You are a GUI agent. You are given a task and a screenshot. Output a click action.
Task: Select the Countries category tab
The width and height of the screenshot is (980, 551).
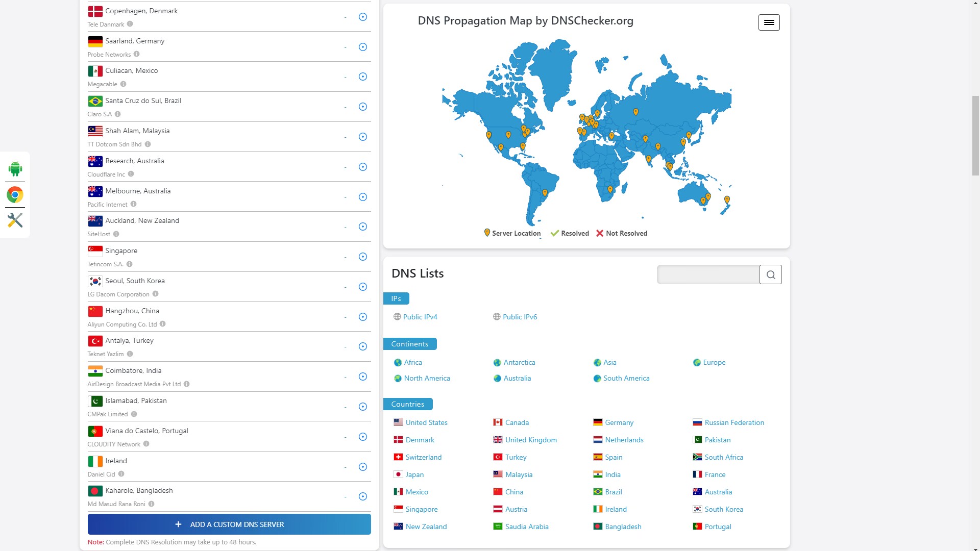coord(408,404)
